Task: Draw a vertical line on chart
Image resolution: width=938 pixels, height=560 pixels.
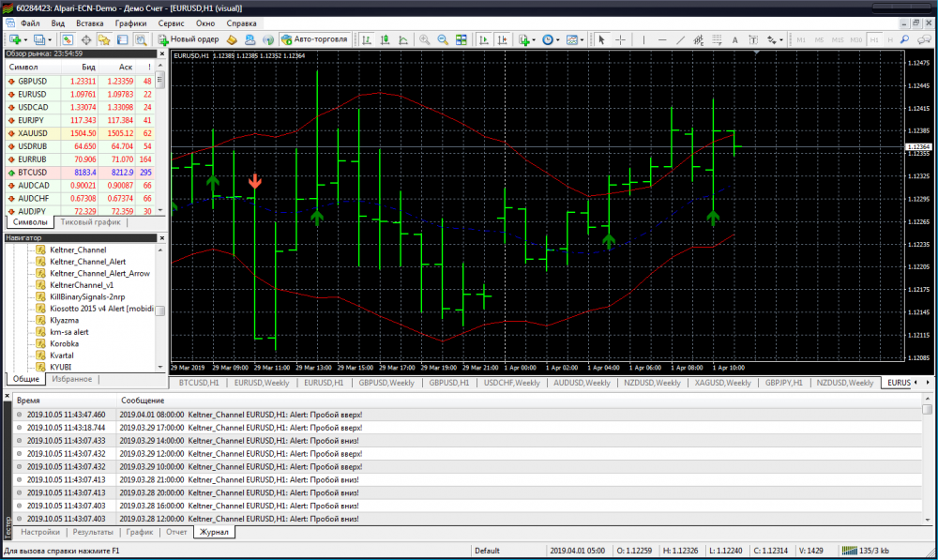Action: [643, 39]
